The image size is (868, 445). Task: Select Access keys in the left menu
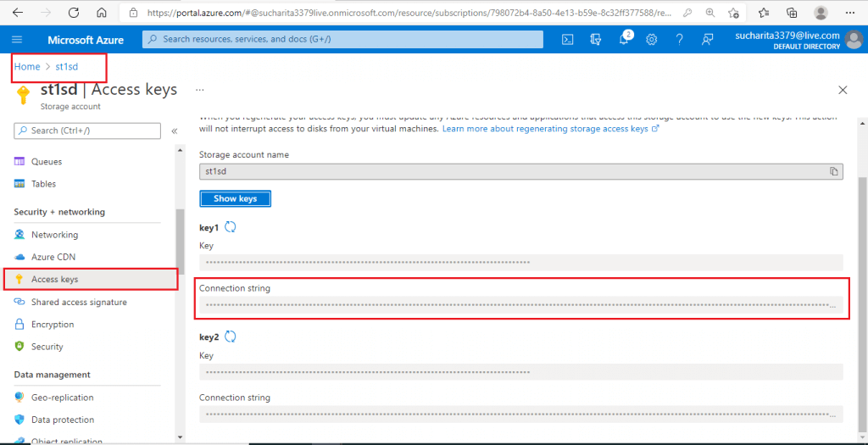tap(90, 279)
